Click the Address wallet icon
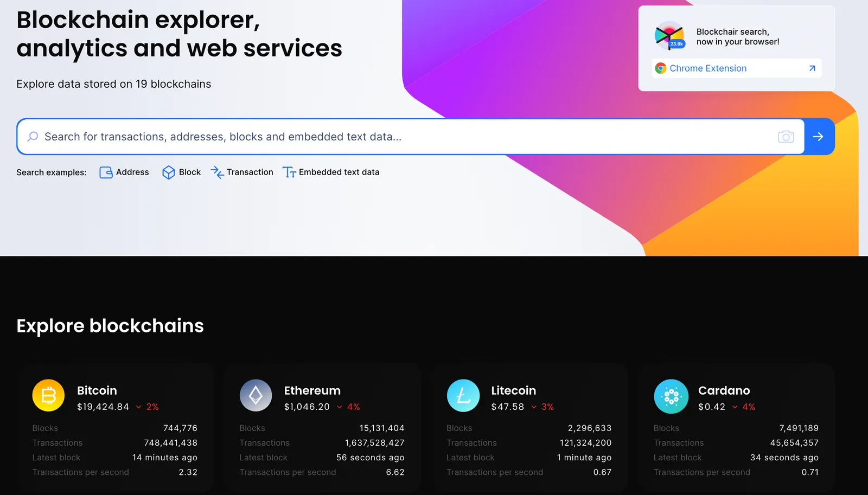868x495 pixels. click(106, 172)
